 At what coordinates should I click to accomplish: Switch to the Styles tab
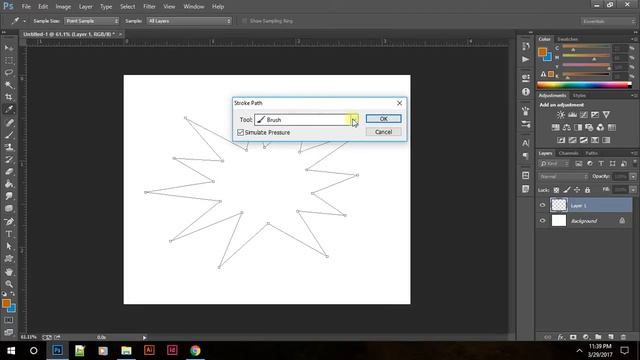[579, 96]
